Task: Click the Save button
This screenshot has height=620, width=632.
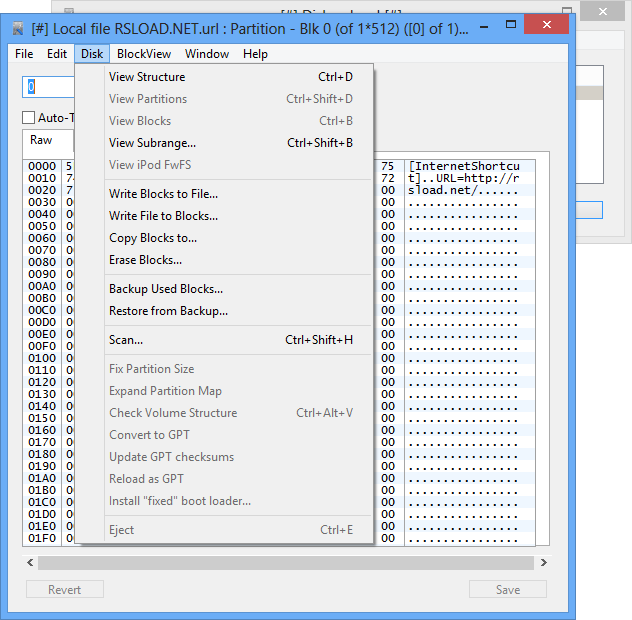Action: pos(507,589)
